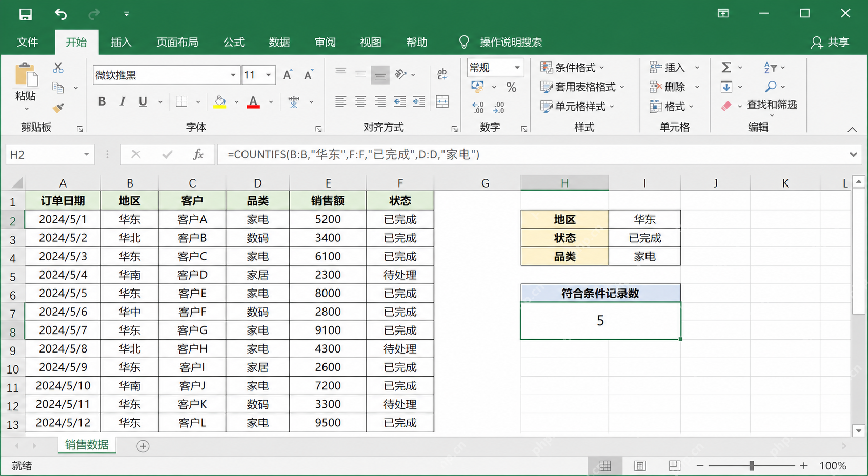Collapse the ribbon with up chevron
Viewport: 868px width, 476px height.
point(852,129)
